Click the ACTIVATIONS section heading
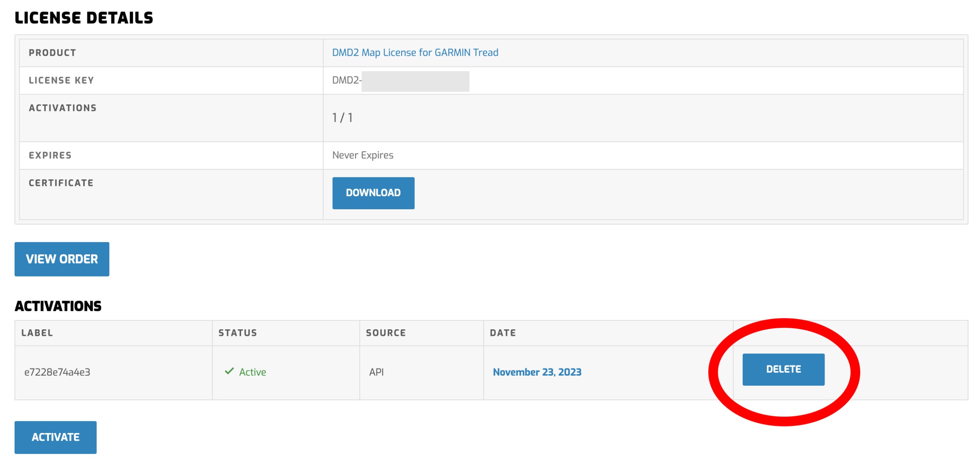 (58, 306)
